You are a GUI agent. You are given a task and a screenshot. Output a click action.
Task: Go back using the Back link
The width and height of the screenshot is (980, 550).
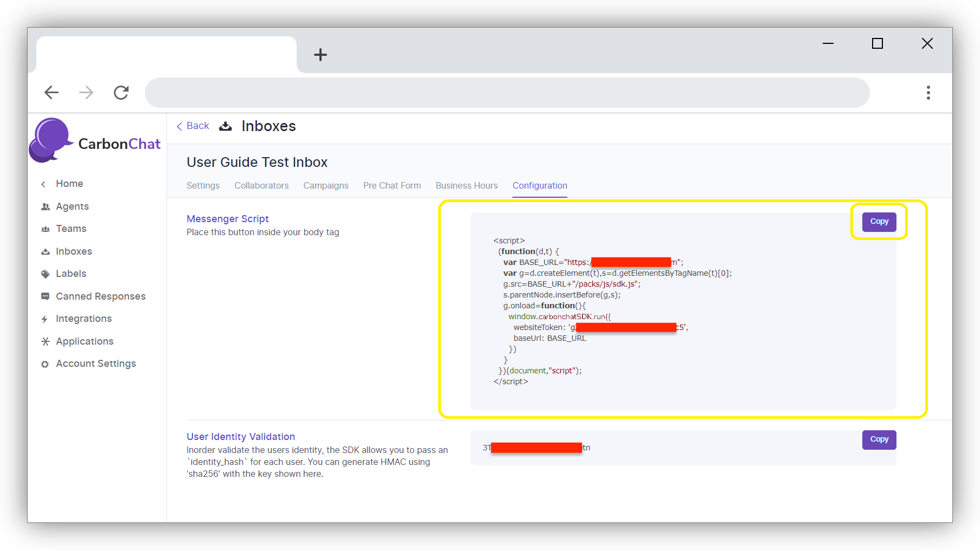193,126
